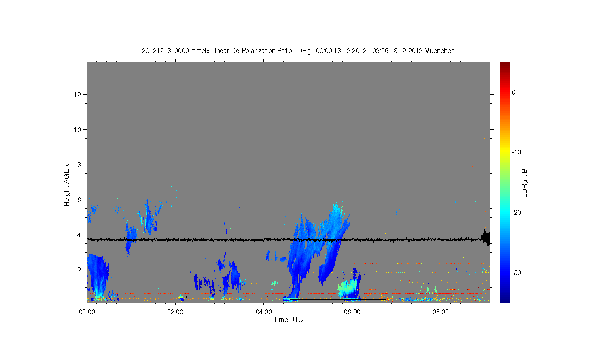Click the "Time UTC" axis label
Viewport: 607px width, 364px height.
click(x=288, y=320)
